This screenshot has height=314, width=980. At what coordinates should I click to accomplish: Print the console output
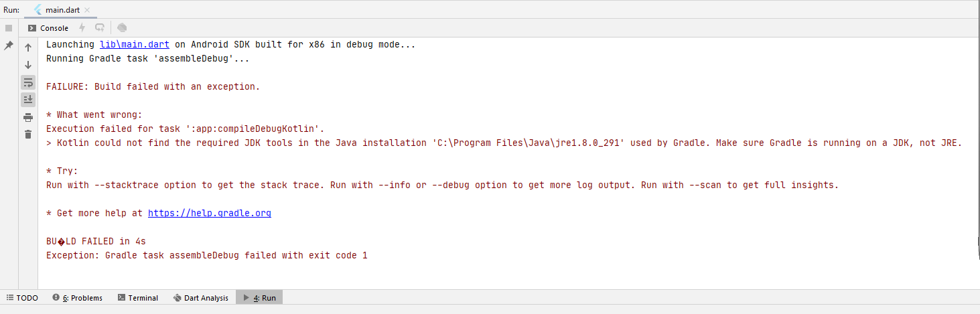tap(28, 117)
